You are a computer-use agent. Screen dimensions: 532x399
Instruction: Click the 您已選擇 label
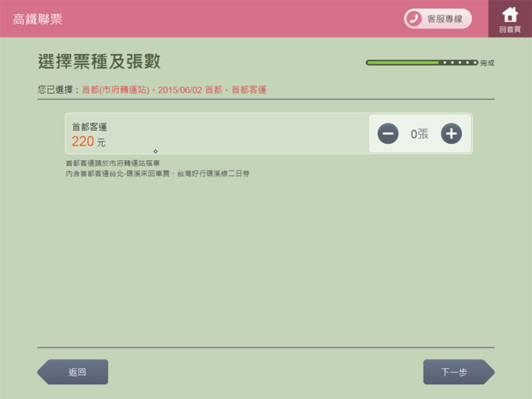[x=58, y=90]
